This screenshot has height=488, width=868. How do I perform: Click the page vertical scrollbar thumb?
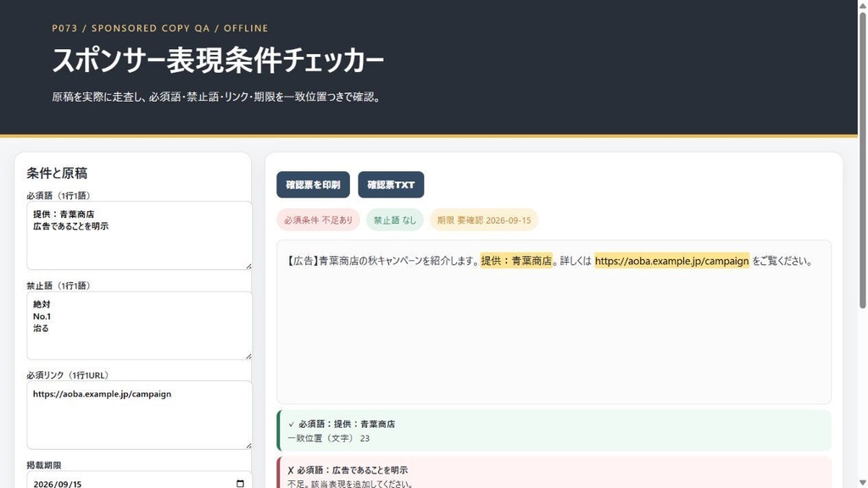pyautogui.click(x=862, y=159)
